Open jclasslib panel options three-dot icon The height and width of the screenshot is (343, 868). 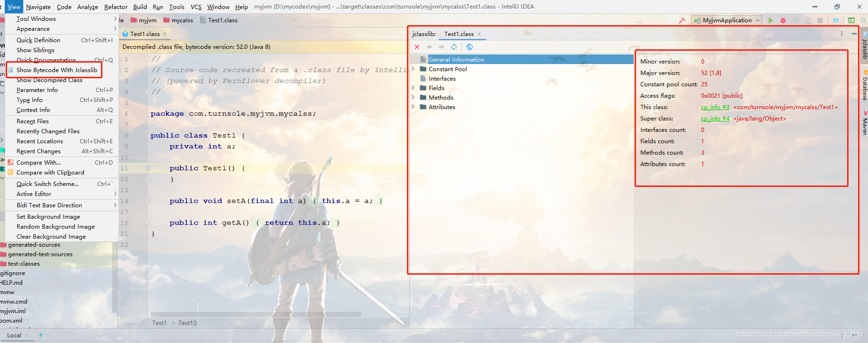842,34
